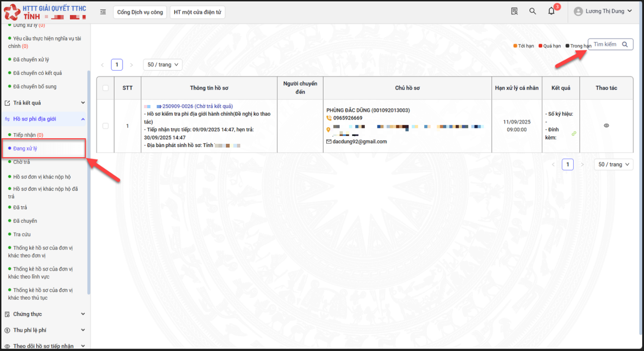The height and width of the screenshot is (351, 644).
Task: Open notifications bell with 3 badge
Action: pos(551,12)
